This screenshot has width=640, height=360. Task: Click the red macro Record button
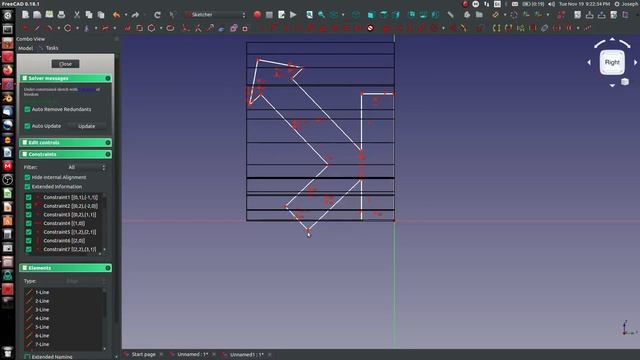(x=257, y=15)
